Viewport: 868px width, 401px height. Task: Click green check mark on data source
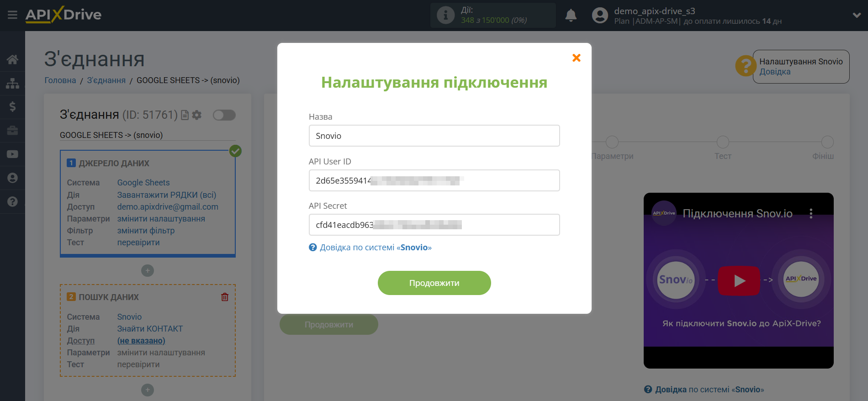235,151
